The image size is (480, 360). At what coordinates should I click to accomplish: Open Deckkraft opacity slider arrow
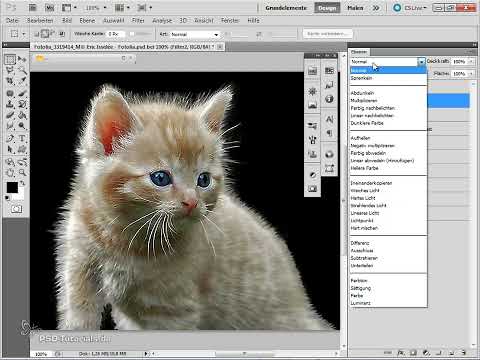tap(471, 62)
